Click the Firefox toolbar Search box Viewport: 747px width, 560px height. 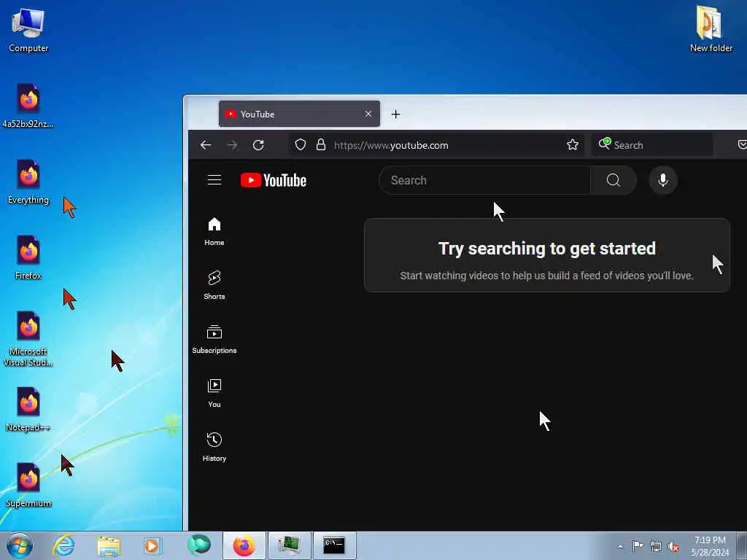tap(651, 145)
